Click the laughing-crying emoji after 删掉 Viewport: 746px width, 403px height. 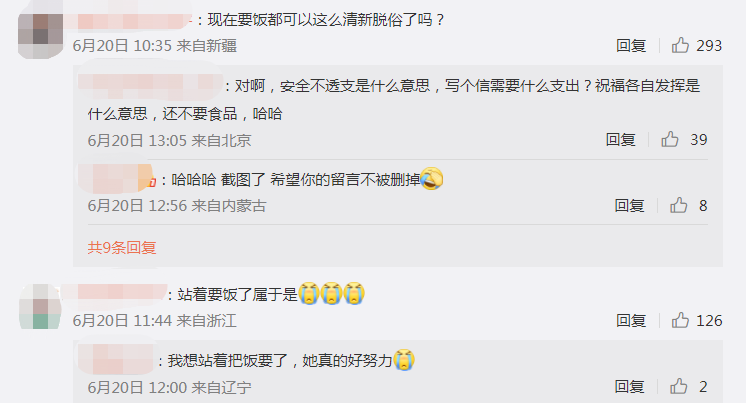point(432,179)
